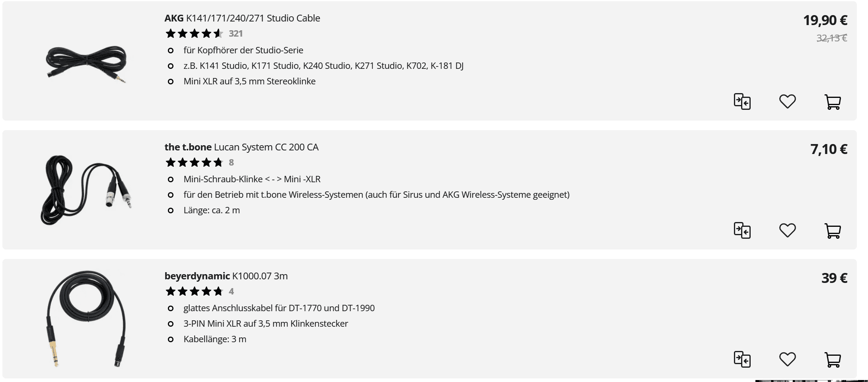
Task: Add AKG Studio Cable to cart
Action: (832, 102)
